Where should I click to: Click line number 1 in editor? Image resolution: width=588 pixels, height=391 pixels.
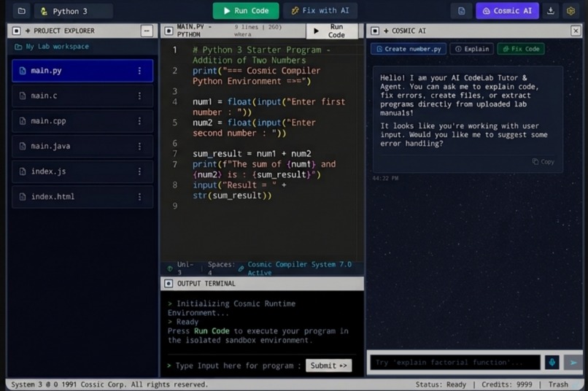(x=175, y=50)
